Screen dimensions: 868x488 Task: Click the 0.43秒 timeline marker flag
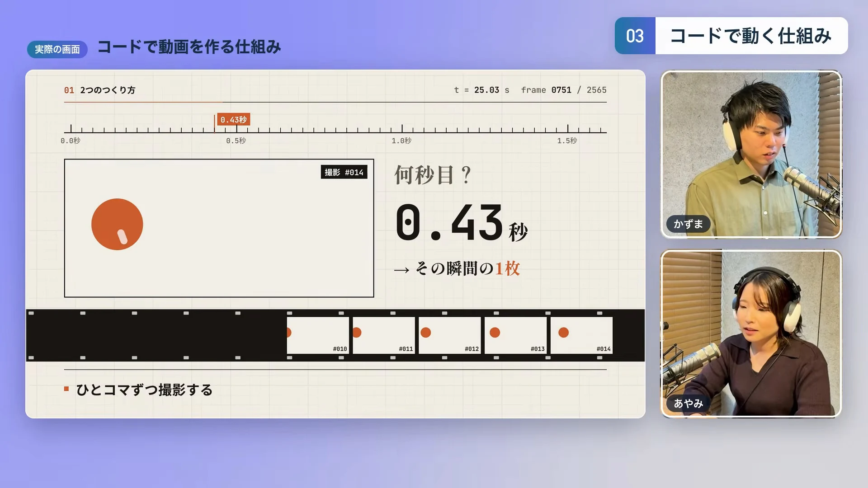coord(233,120)
